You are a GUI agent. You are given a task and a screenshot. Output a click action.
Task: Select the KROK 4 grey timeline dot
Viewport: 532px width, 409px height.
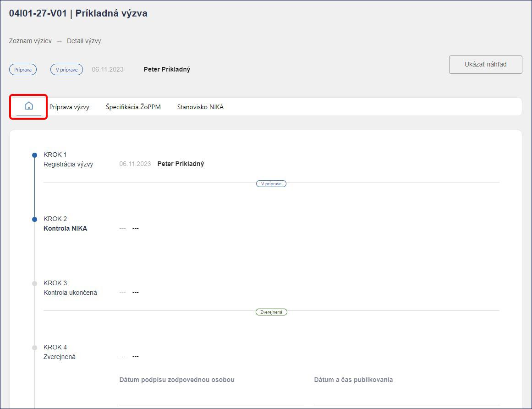(x=35, y=348)
